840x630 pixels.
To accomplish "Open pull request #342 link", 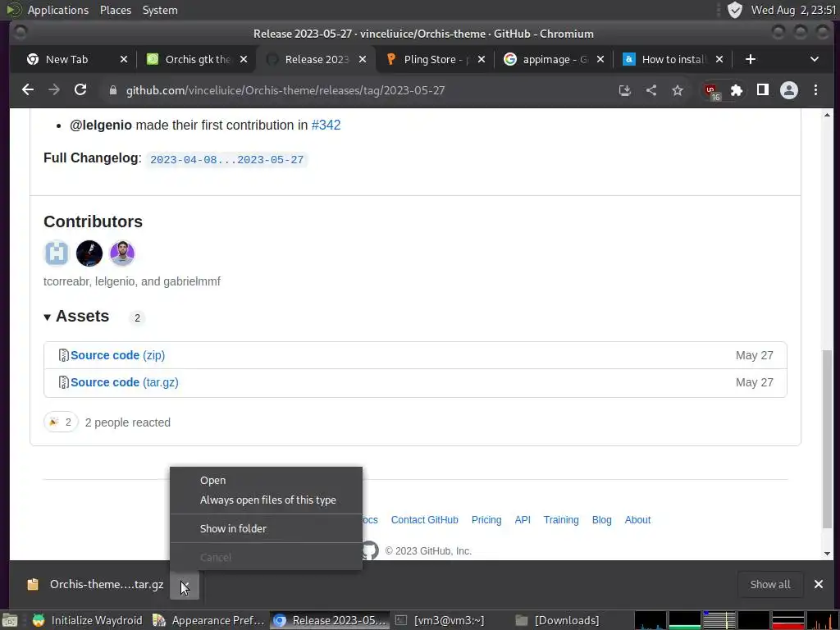I will click(x=326, y=125).
